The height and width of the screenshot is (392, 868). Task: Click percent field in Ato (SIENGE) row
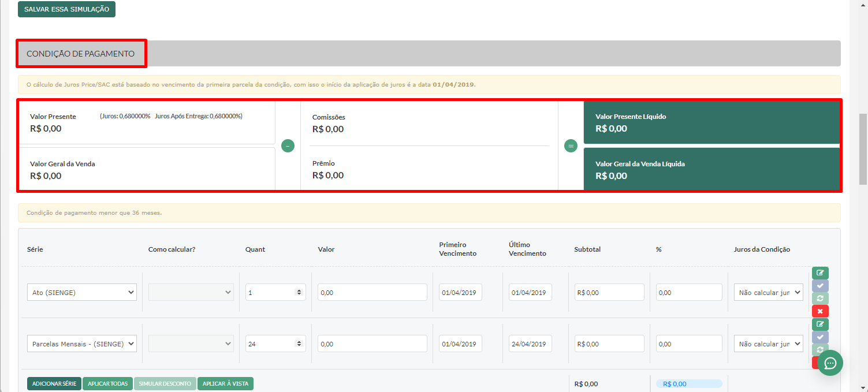(x=689, y=292)
